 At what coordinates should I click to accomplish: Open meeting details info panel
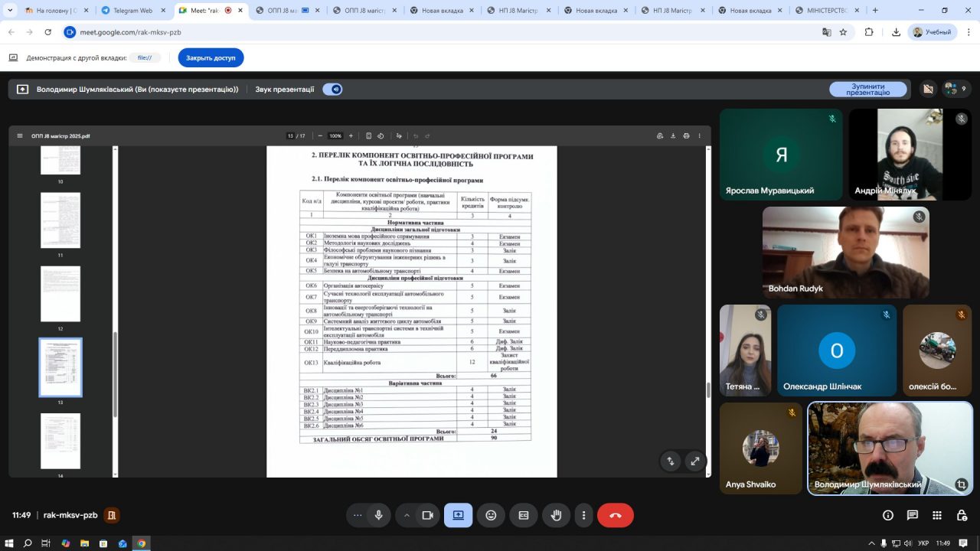[888, 515]
